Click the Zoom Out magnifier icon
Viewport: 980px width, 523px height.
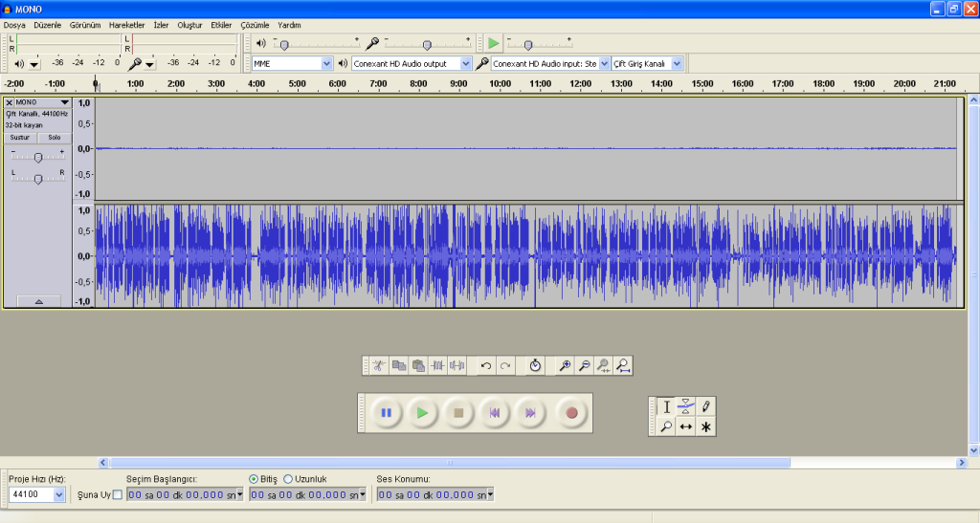[584, 366]
